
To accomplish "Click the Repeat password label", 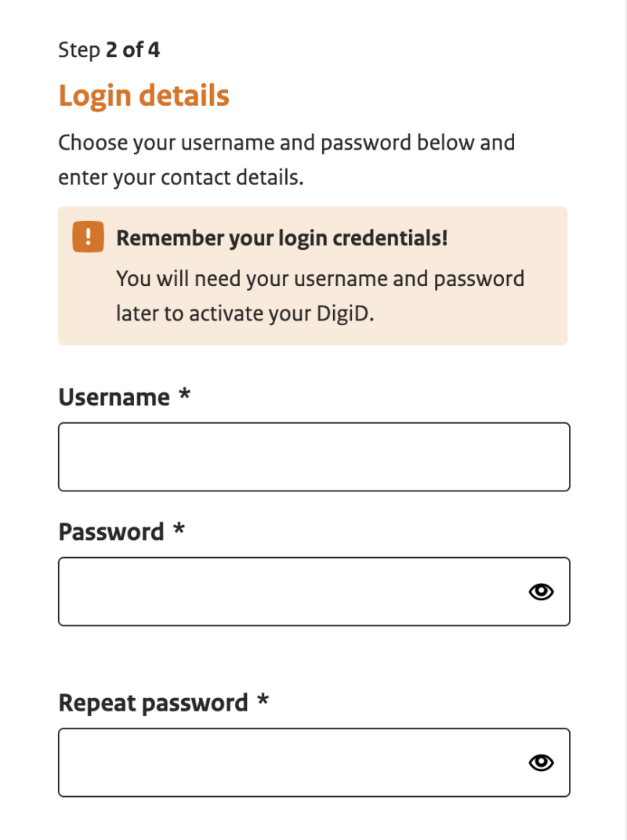I will click(x=154, y=703).
